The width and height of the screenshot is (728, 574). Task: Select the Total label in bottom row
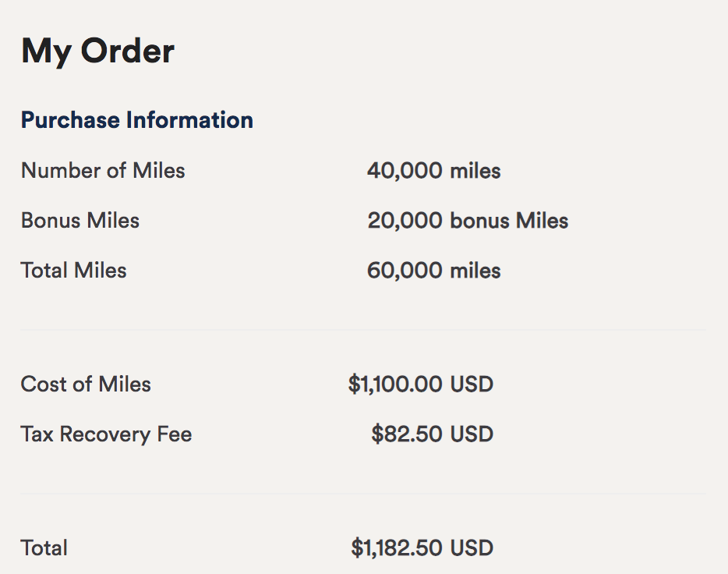coord(44,547)
